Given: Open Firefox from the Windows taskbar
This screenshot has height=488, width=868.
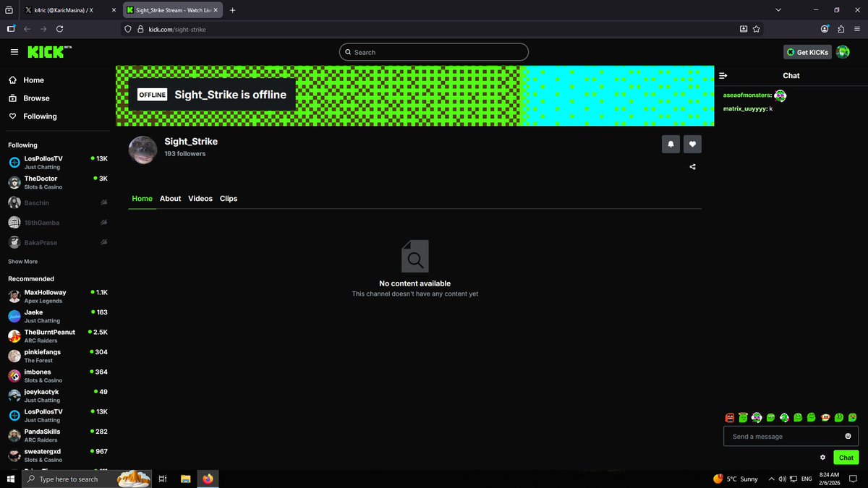Looking at the screenshot, I should coord(208,479).
